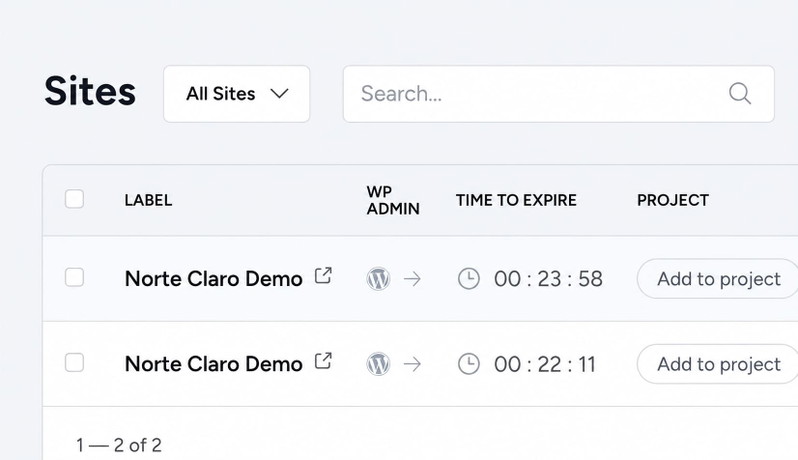
Task: Open first Norte Claro Demo external link icon
Action: coord(323,276)
